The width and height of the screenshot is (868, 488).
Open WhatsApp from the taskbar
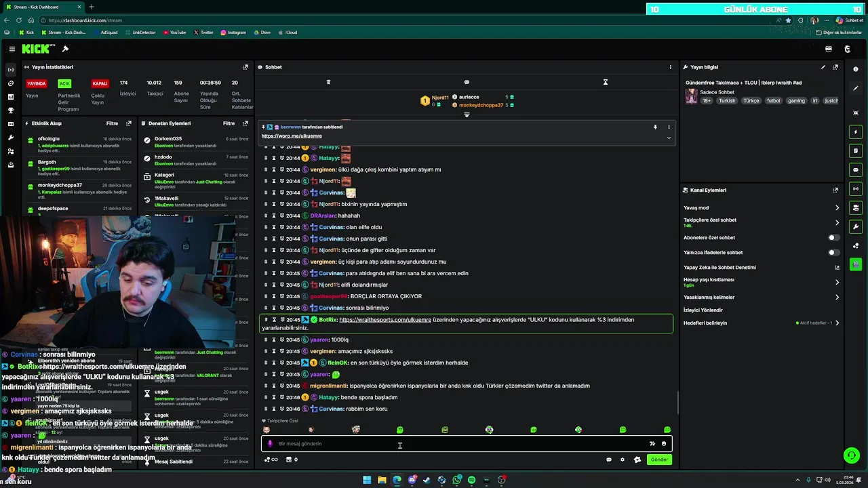456,480
